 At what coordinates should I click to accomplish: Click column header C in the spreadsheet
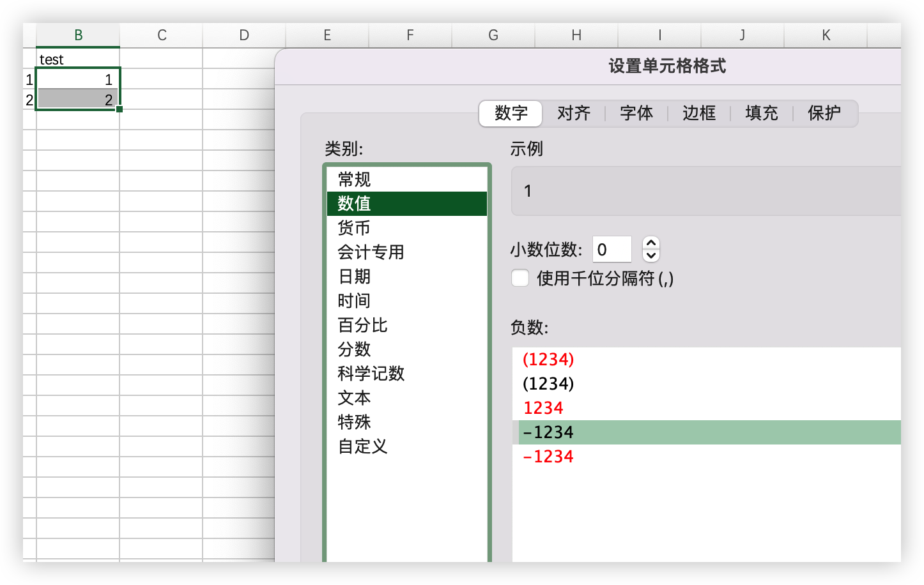click(x=161, y=36)
